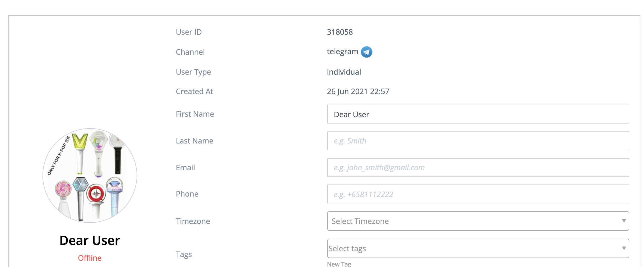Click the arrow on the tags dropdown
The width and height of the screenshot is (644, 267).
pos(624,248)
